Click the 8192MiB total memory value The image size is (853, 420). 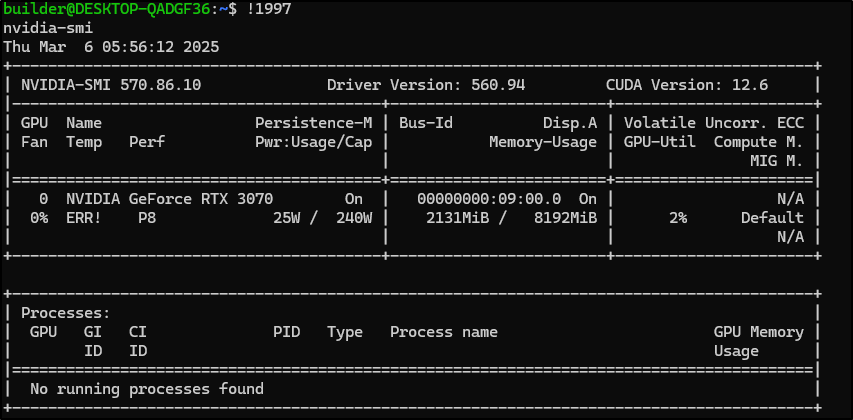566,218
